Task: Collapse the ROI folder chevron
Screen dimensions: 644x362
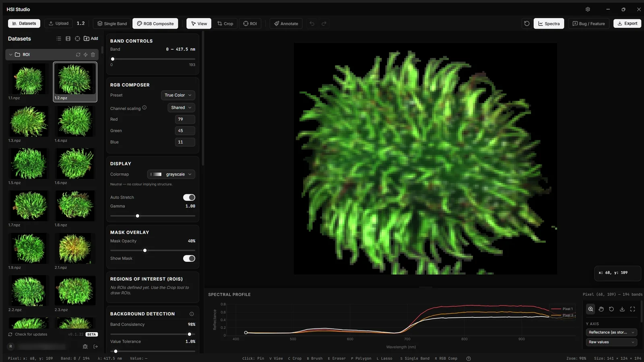Action: (10, 55)
